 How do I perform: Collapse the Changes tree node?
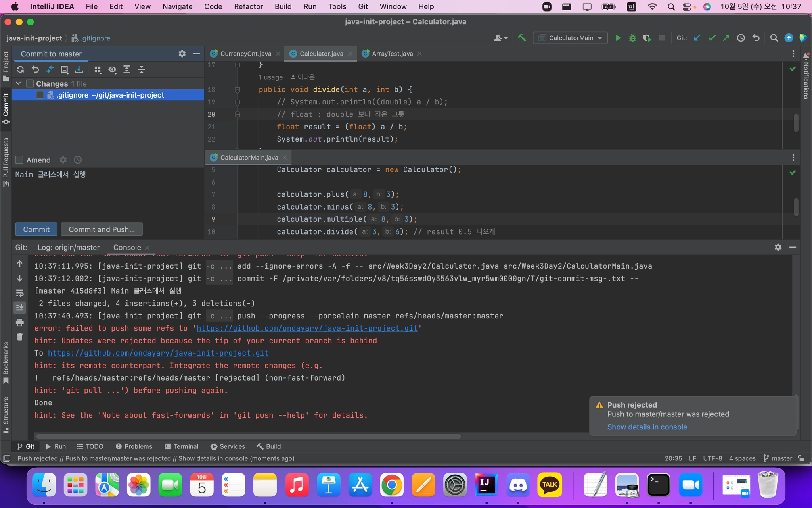(18, 84)
